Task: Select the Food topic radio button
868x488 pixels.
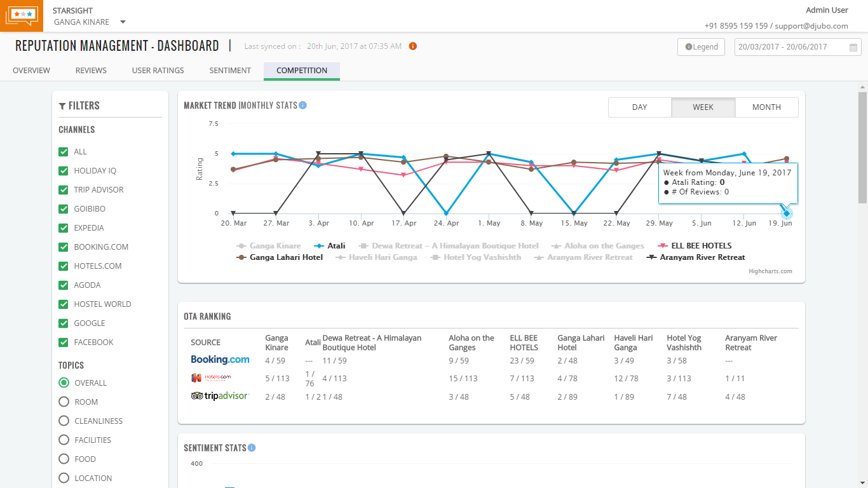Action: click(x=64, y=459)
